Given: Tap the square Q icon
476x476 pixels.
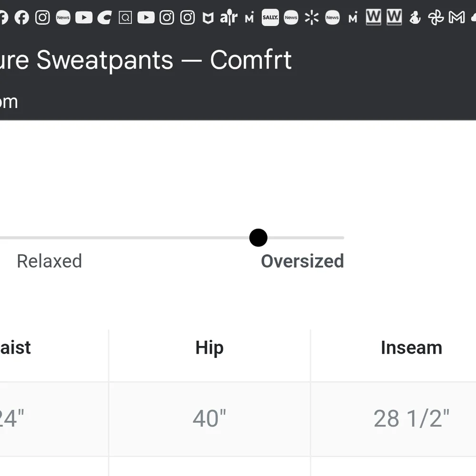Looking at the screenshot, I should pyautogui.click(x=125, y=18).
